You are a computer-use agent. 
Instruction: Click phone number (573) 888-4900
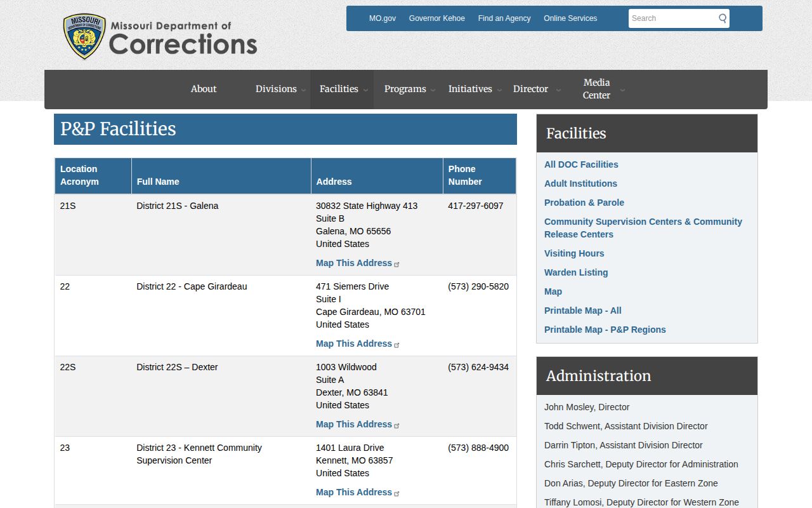click(x=478, y=448)
